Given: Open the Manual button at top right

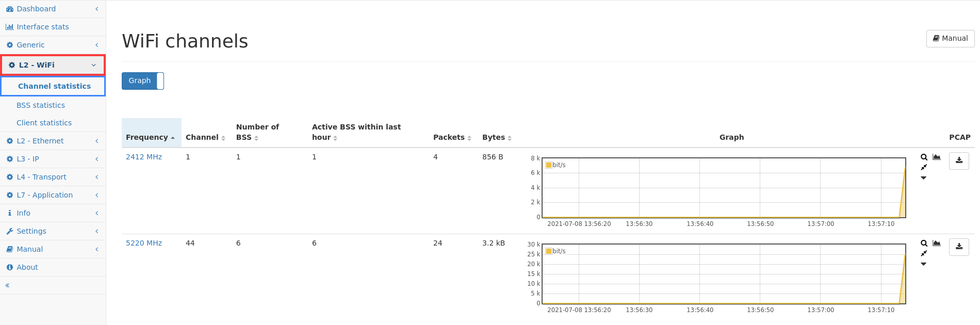Looking at the screenshot, I should [x=950, y=39].
